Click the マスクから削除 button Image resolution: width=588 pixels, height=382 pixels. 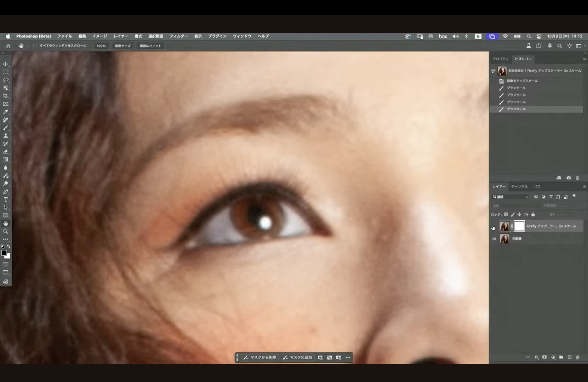pyautogui.click(x=260, y=357)
